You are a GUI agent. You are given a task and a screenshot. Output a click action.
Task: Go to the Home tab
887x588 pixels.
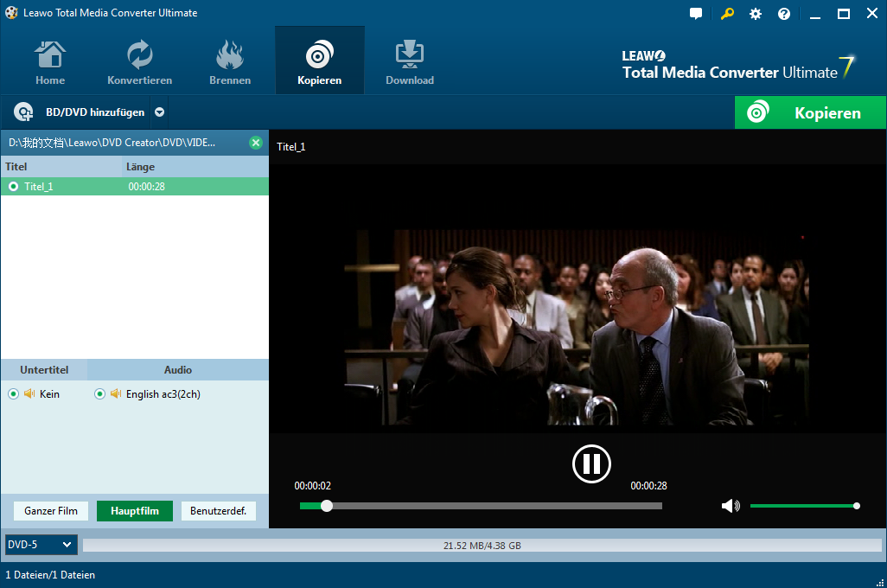pyautogui.click(x=50, y=62)
